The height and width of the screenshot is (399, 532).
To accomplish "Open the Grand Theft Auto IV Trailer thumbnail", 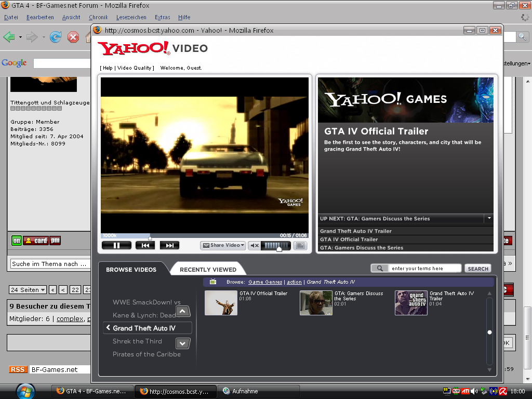I will tap(411, 303).
